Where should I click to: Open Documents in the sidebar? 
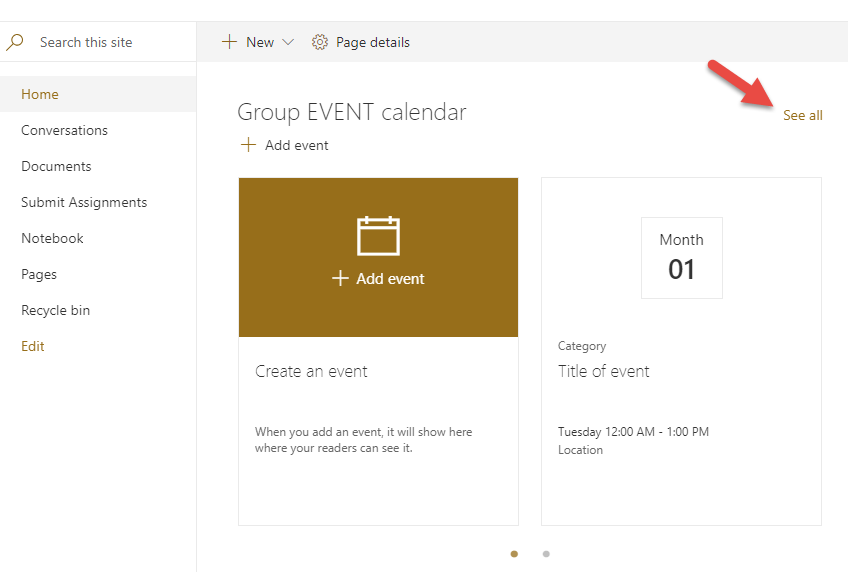point(56,166)
